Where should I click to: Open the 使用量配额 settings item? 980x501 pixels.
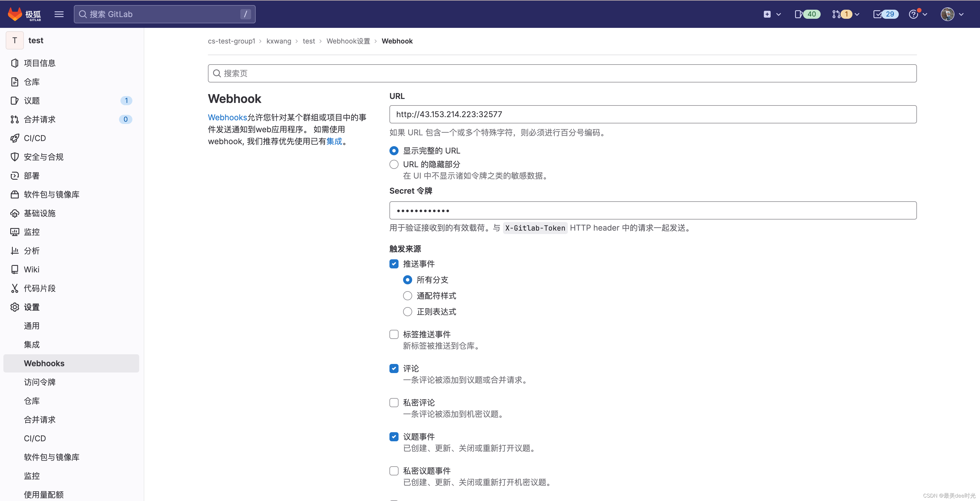coord(71,494)
